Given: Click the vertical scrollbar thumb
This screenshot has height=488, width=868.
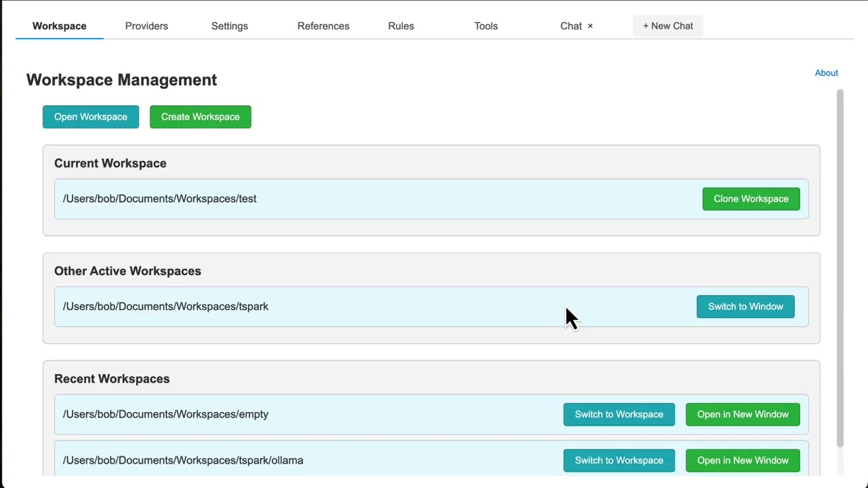Looking at the screenshot, I should (840, 268).
